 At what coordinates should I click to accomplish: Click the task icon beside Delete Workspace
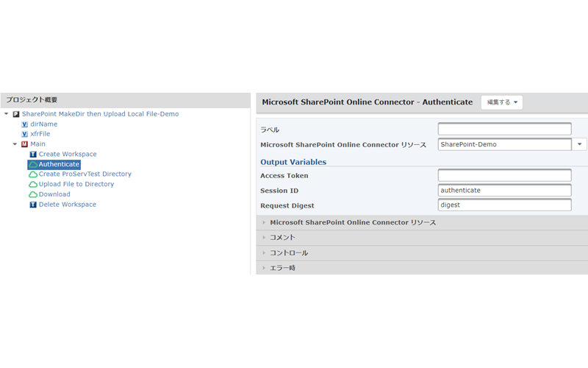tap(33, 205)
